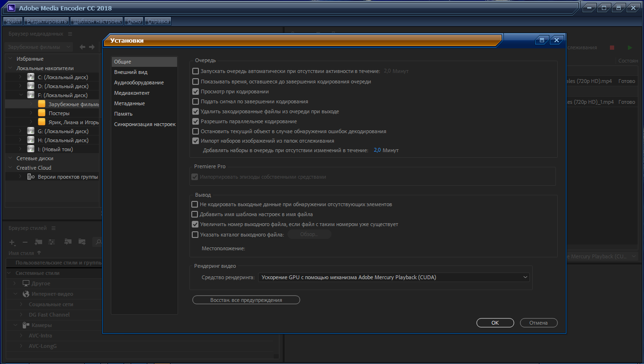Check do not encode with missing items
This screenshot has width=644, height=364.
[195, 204]
